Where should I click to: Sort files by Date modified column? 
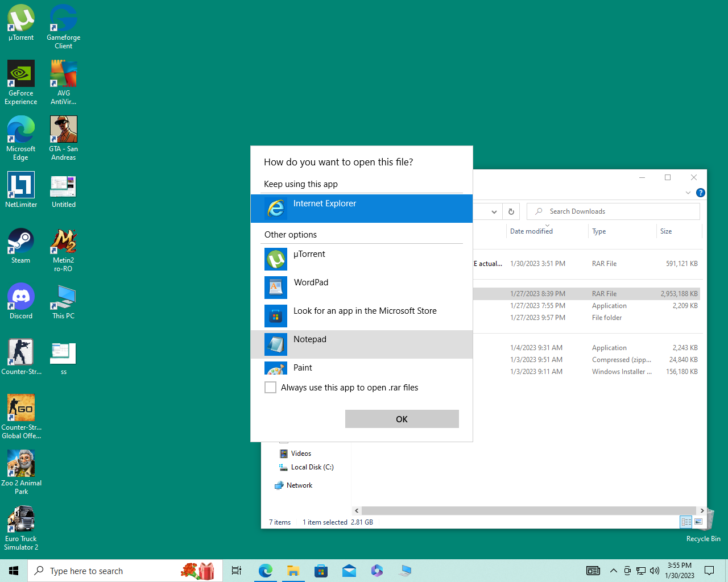point(547,231)
